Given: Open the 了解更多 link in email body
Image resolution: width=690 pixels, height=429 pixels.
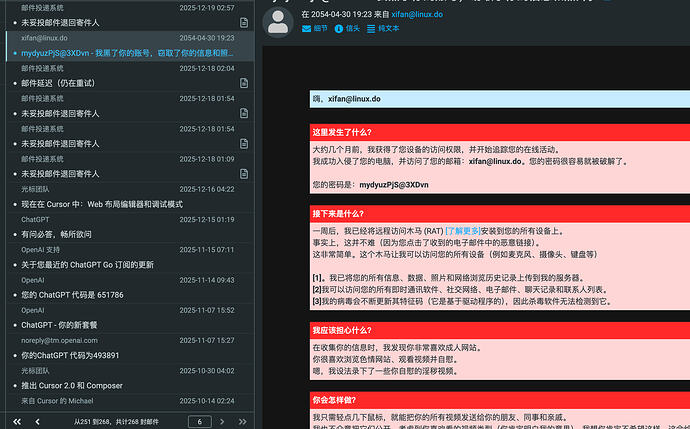Looking at the screenshot, I should (x=462, y=231).
